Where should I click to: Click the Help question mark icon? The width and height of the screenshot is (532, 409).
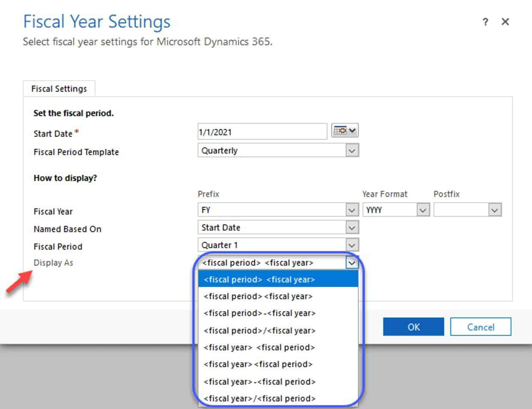(x=485, y=22)
